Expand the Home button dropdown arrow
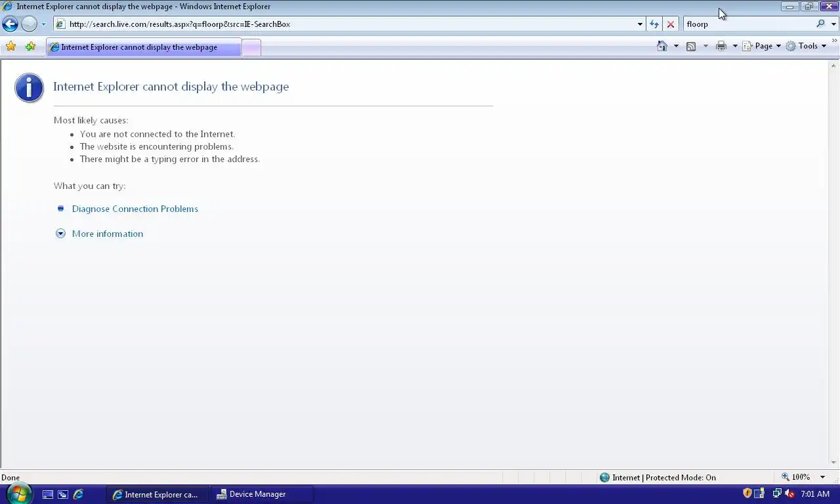 [x=676, y=46]
